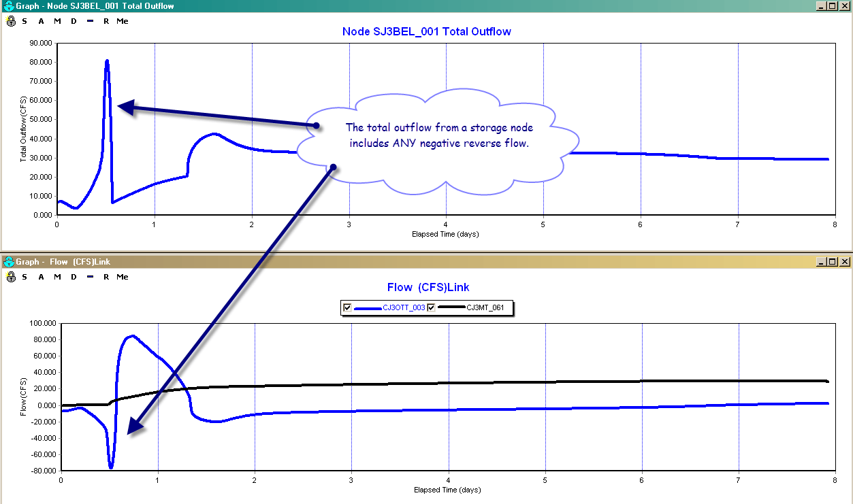
Task: Minimize the Total Outflow graph window
Action: click(x=822, y=5)
